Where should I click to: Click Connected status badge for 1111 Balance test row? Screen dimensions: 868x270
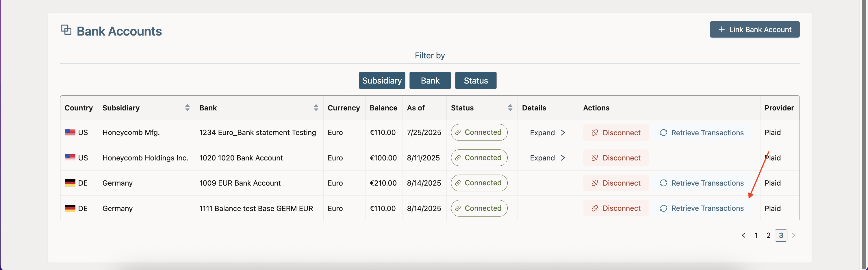click(x=479, y=208)
